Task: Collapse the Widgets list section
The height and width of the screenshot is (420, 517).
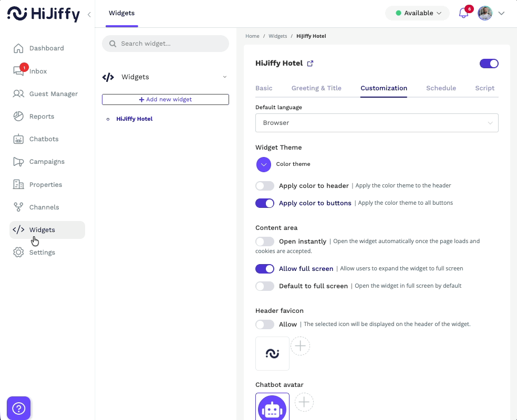Action: pyautogui.click(x=225, y=77)
